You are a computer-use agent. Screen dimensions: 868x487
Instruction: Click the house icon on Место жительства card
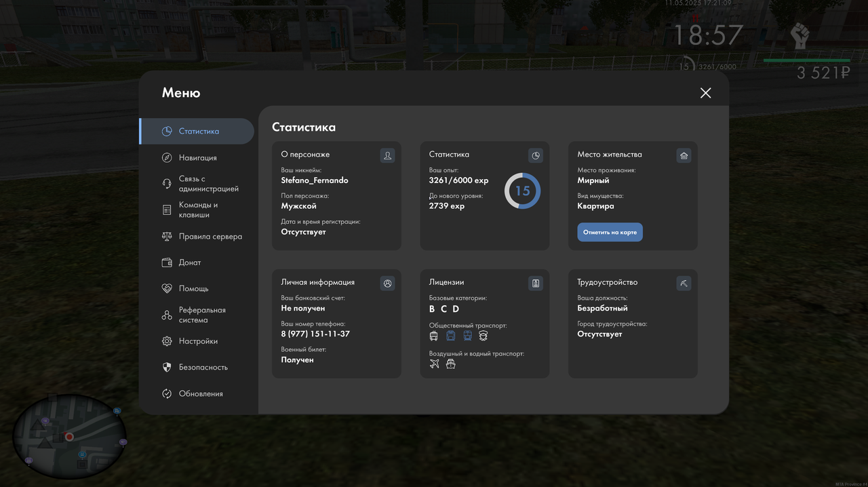tap(684, 155)
